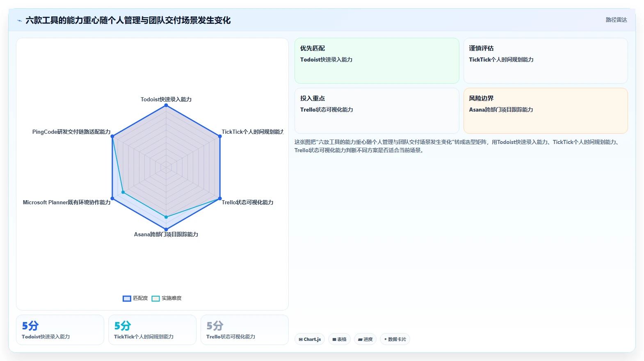
Task: Open the 谨慎评估 card
Action: 546,61
